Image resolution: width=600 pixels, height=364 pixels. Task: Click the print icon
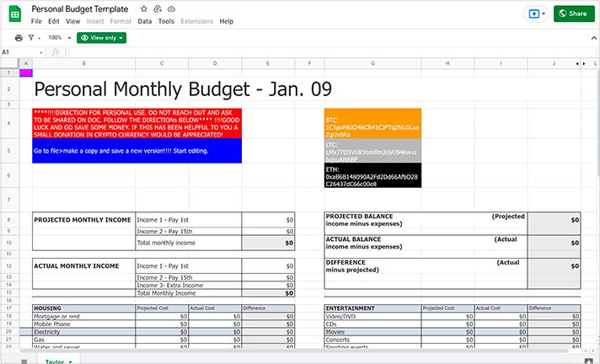click(19, 38)
